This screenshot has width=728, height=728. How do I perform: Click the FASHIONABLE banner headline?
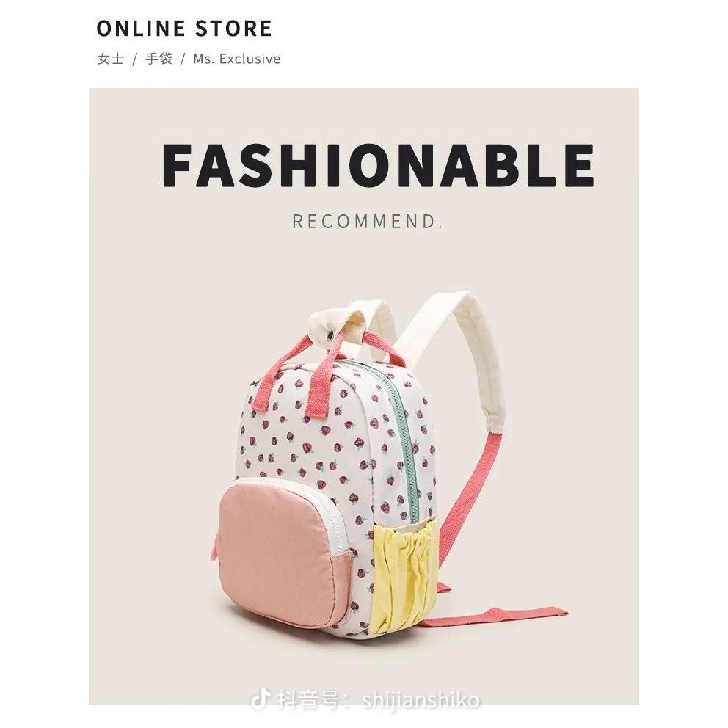[x=378, y=165]
